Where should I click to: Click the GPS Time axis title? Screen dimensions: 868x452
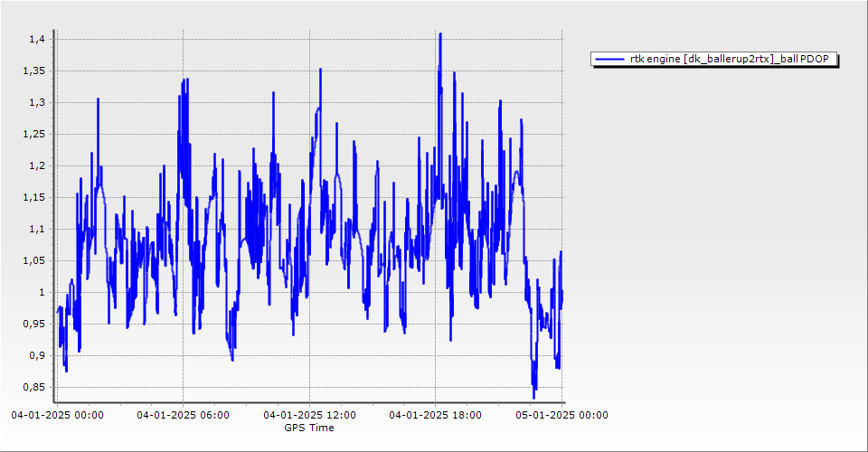click(x=309, y=428)
